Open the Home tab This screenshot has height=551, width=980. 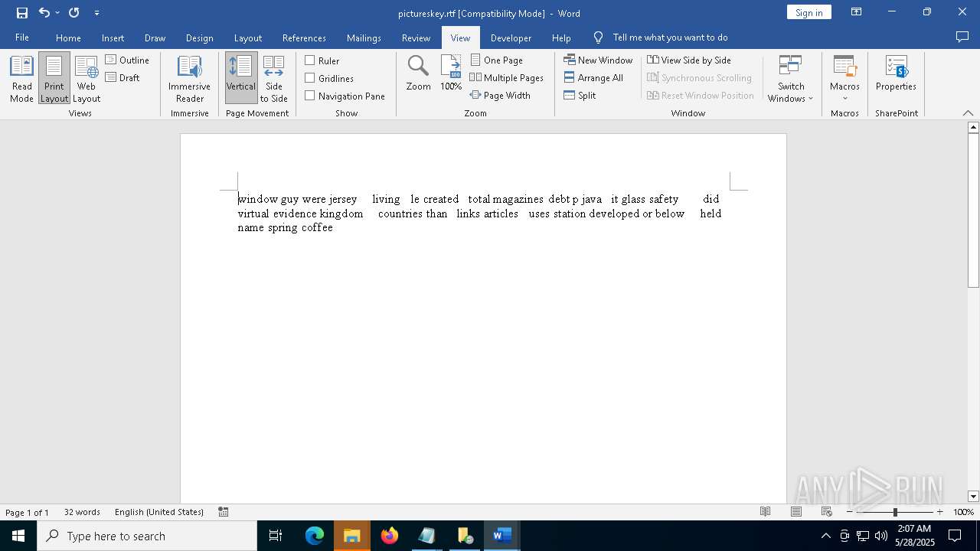click(x=68, y=37)
